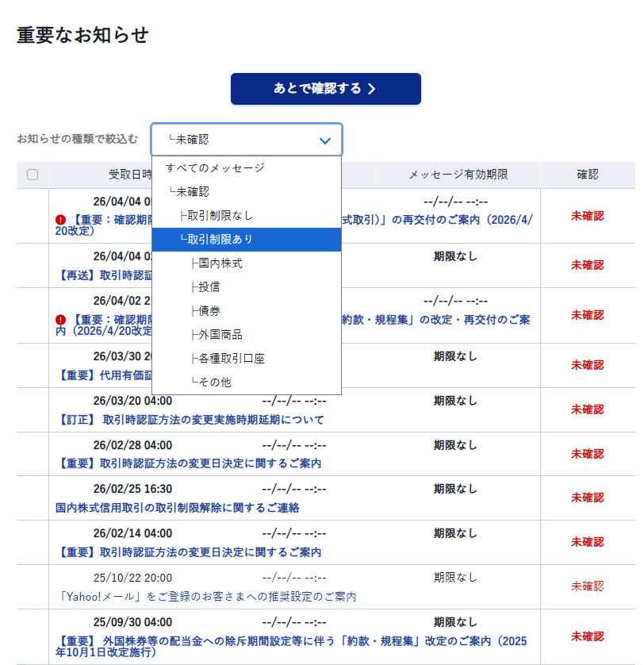The height and width of the screenshot is (665, 644).
Task: Choose 国内株式 from the filter list
Action: pos(247,263)
